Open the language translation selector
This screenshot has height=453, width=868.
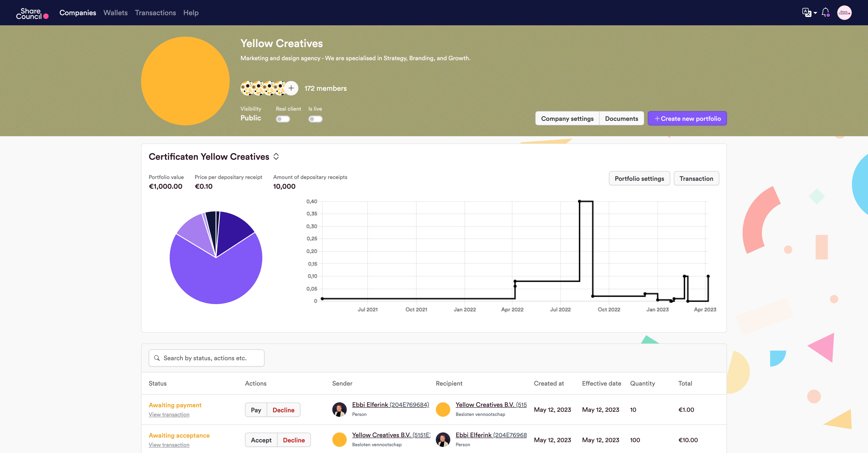click(809, 13)
